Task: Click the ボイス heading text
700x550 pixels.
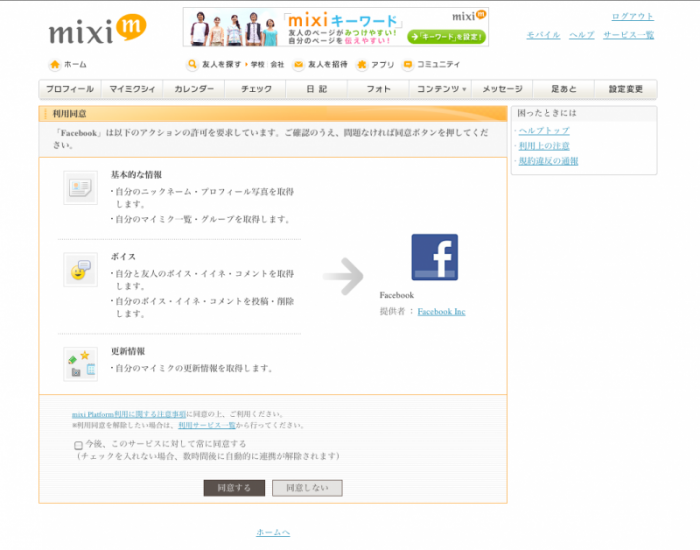Action: tap(123, 257)
